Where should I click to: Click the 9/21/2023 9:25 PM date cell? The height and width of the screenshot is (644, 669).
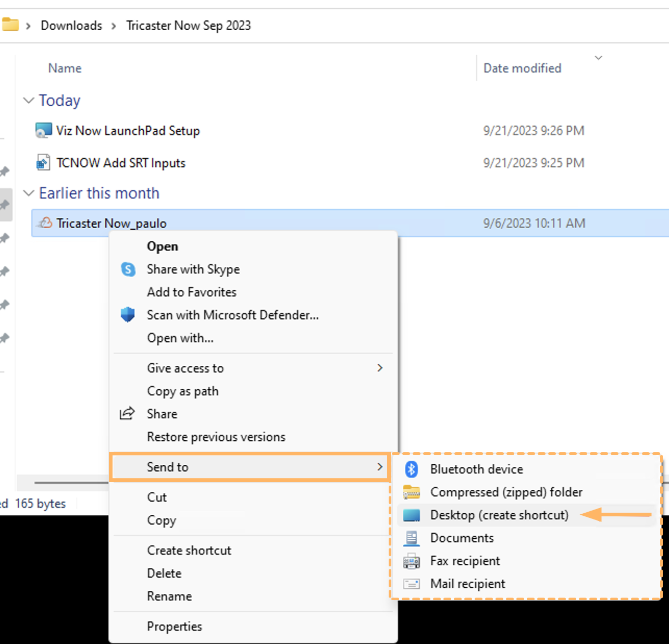pos(534,163)
